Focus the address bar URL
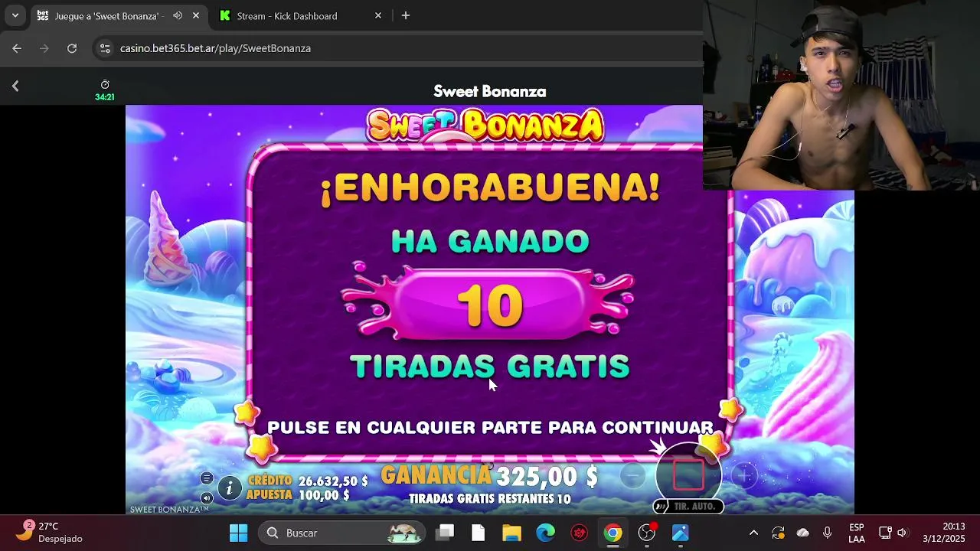 pyautogui.click(x=215, y=48)
